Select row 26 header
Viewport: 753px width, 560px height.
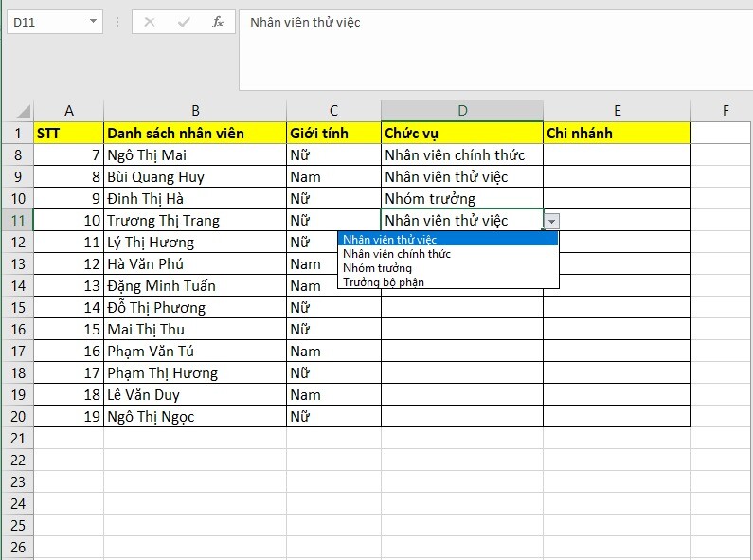coord(18,547)
